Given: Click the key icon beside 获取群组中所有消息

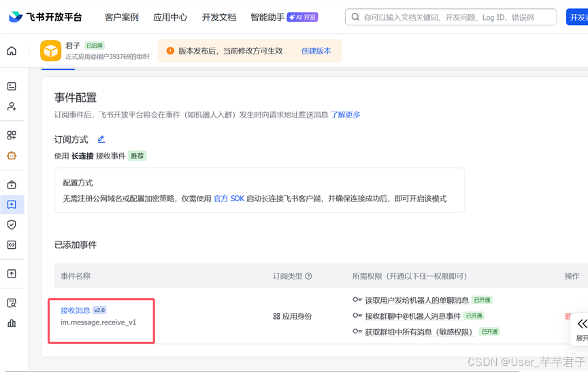Looking at the screenshot, I should [357, 331].
